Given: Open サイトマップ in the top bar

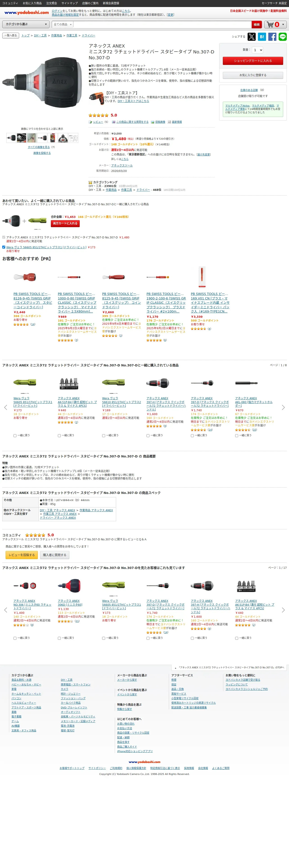Looking at the screenshot, I should (x=70, y=3).
